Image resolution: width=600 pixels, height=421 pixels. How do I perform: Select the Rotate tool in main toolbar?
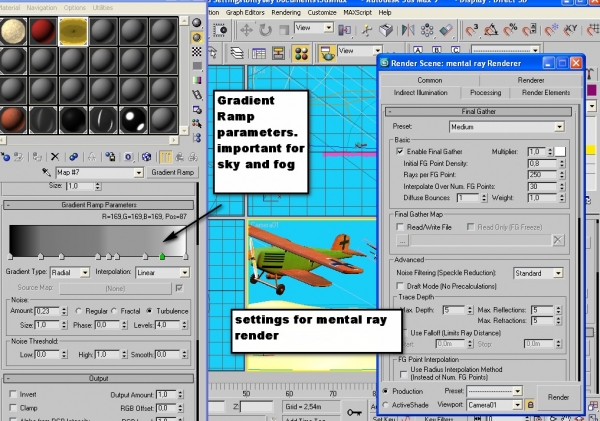pos(265,30)
